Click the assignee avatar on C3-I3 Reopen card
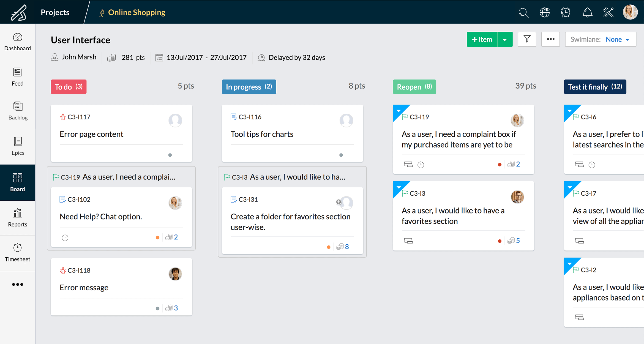644x344 pixels. (517, 197)
